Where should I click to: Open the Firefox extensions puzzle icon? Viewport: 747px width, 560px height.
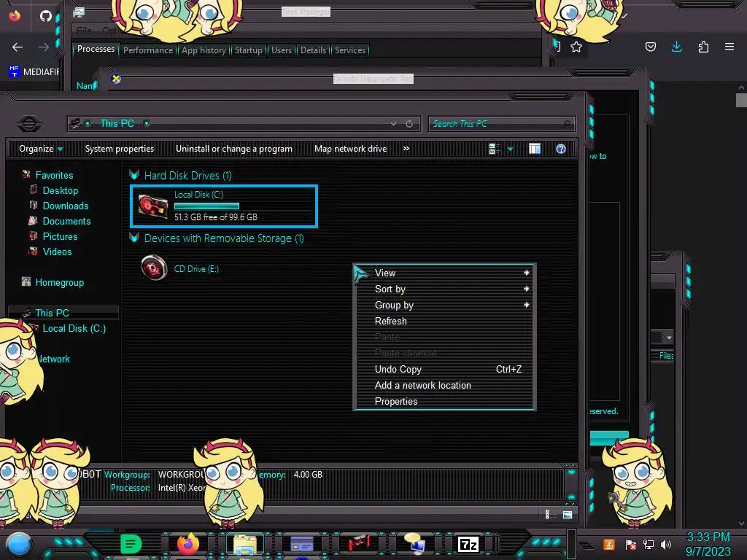coord(703,47)
